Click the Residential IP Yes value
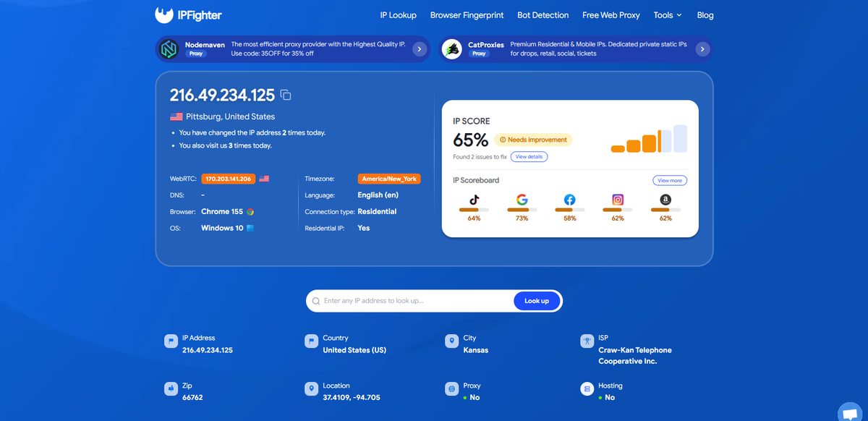Viewport: 868px width, 421px height. click(x=364, y=228)
